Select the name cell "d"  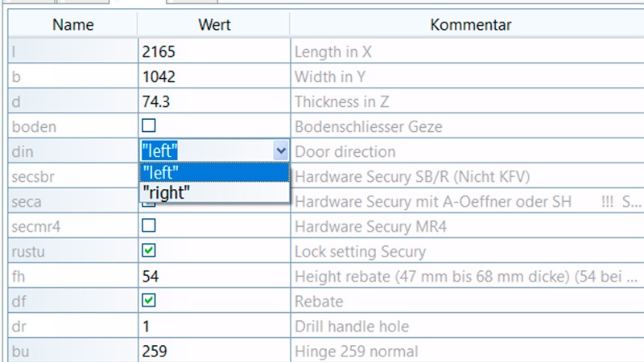(73, 101)
